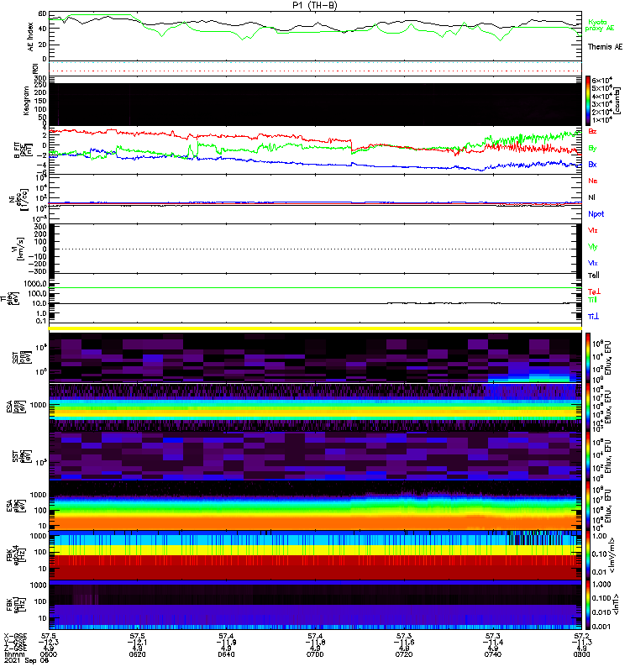Viewport: 630px width, 672px height.
Task: Click the green line in the temperature panel
Action: [315, 288]
